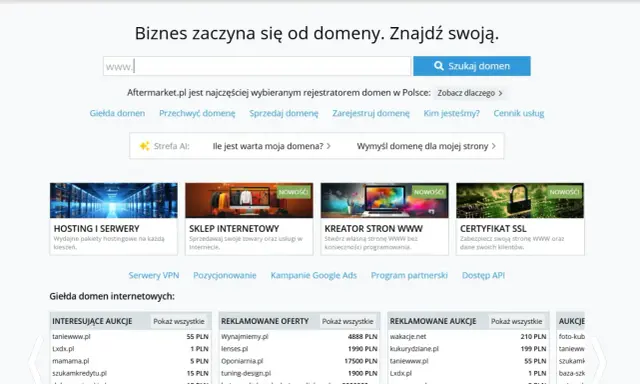Slide the domain listings carousel to the left
The height and width of the screenshot is (384, 640).
(37, 361)
